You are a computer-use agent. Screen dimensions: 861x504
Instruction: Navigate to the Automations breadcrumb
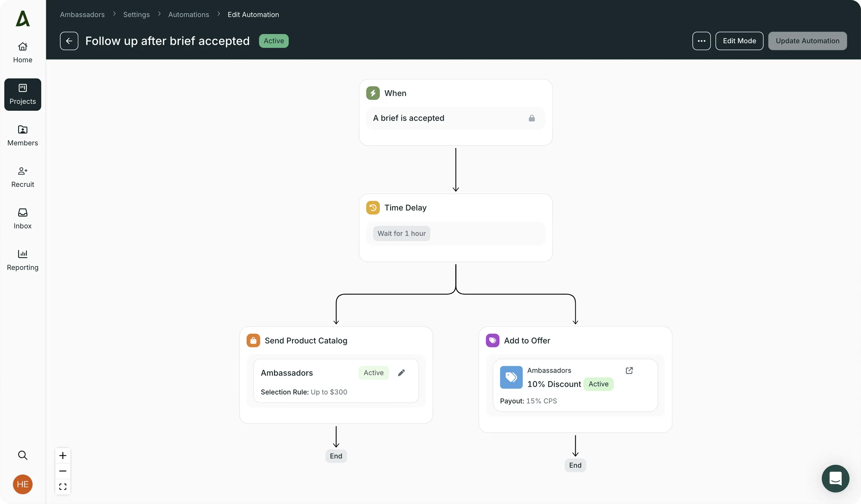[x=189, y=14]
